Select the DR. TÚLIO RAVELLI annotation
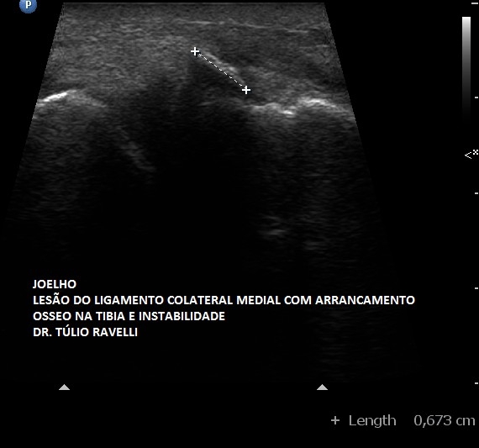This screenshot has width=479, height=448. [x=85, y=332]
